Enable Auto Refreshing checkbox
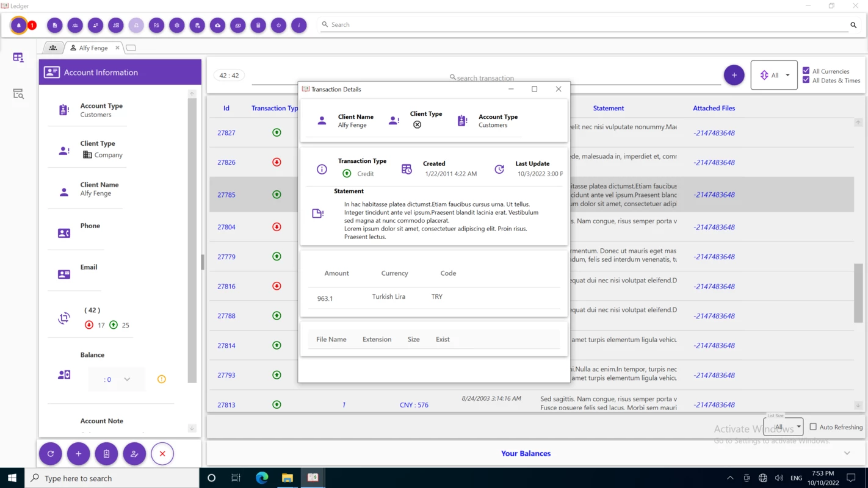 coord(813,427)
